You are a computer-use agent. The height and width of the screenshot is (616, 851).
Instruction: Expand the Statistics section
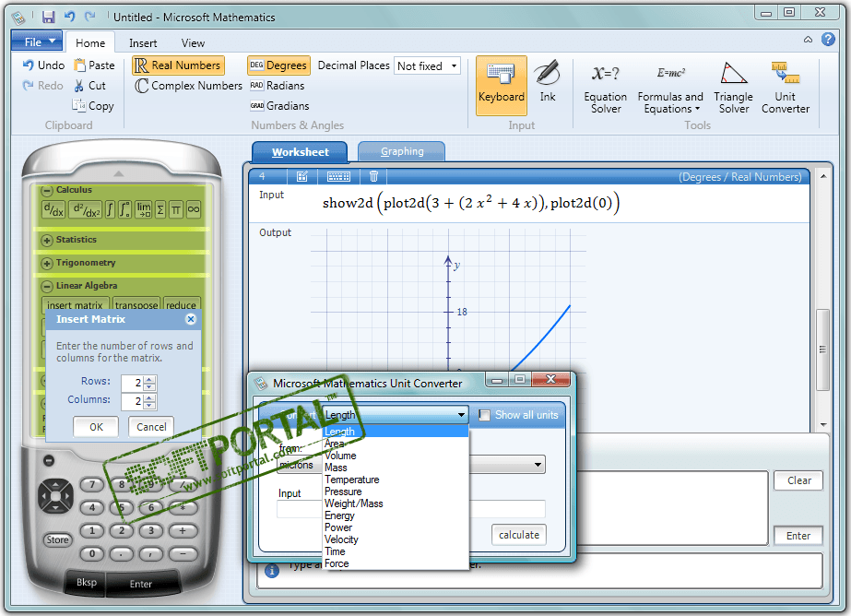(47, 240)
